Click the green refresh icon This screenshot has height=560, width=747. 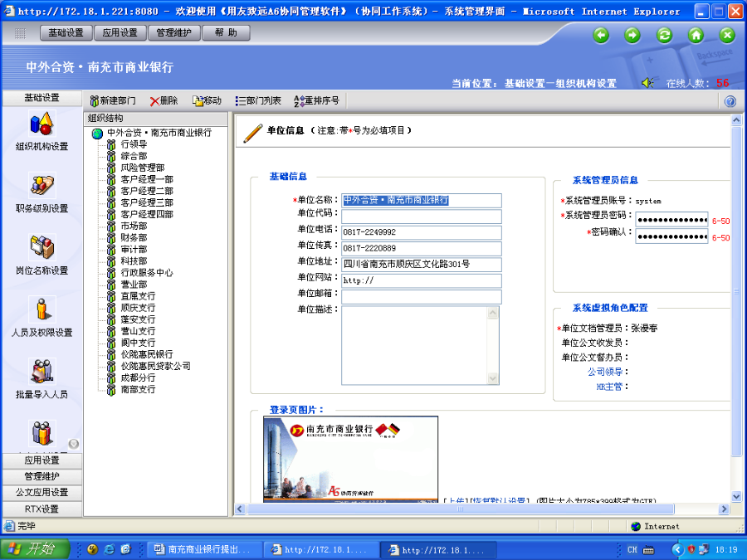[664, 35]
